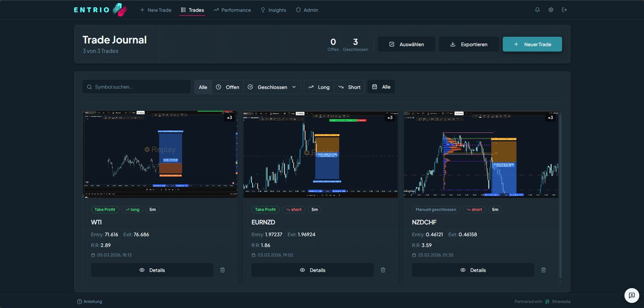This screenshot has width=644, height=308.
Task: Open Details for the WTI trade
Action: [x=152, y=270]
